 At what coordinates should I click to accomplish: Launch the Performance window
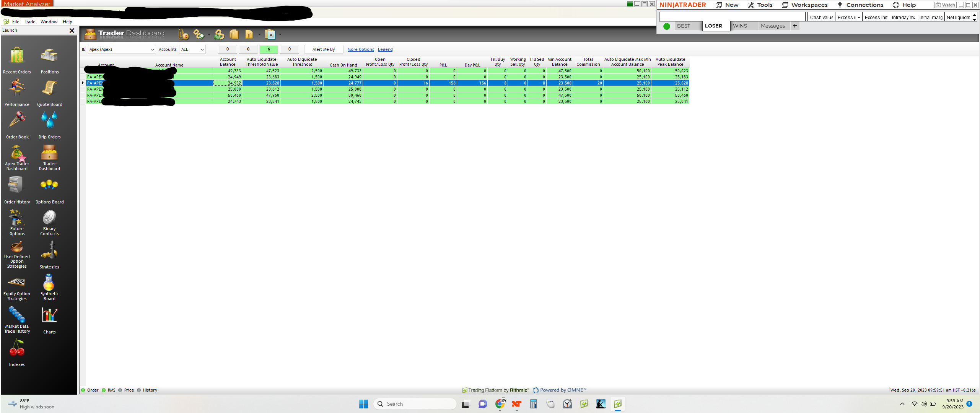17,93
